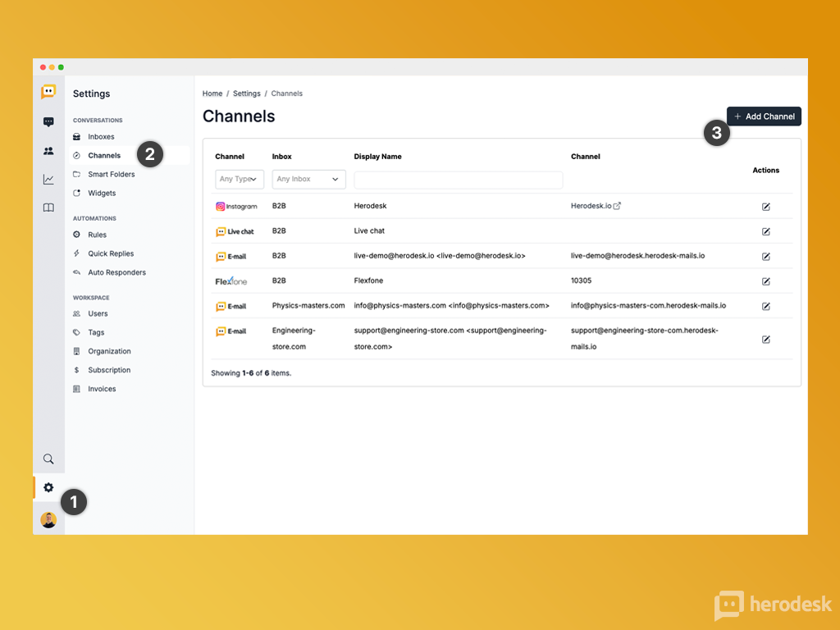The width and height of the screenshot is (840, 630).
Task: Open conversations chat icon in left rail
Action: click(48, 122)
